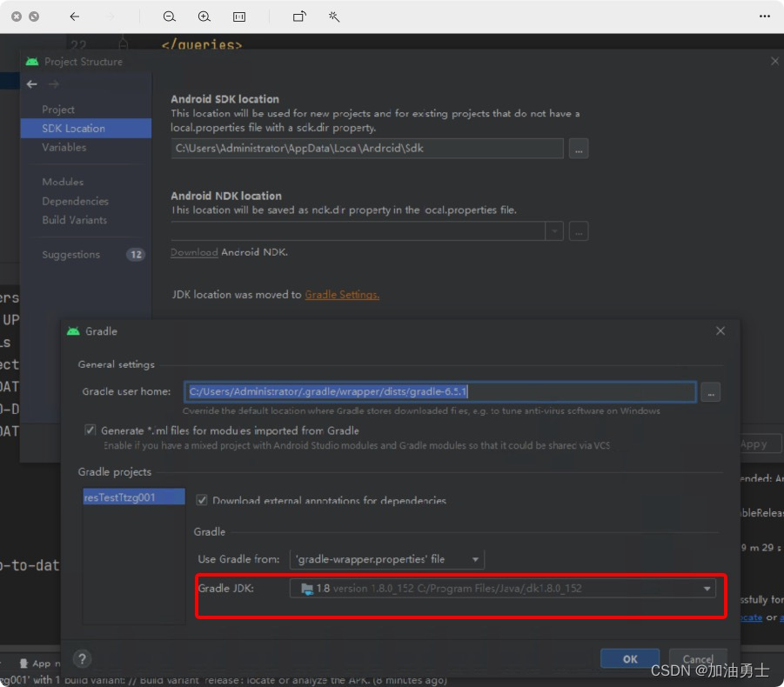Toggle Generate *.iml files checkbox

90,430
